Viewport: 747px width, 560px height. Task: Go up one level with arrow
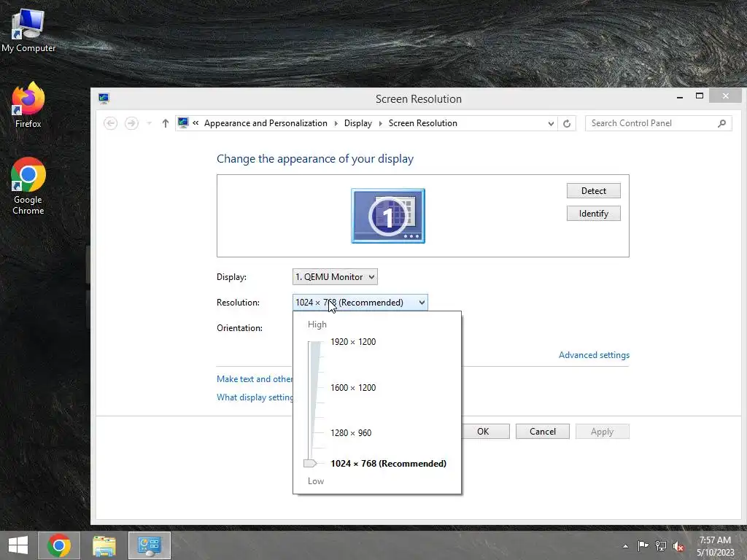pyautogui.click(x=166, y=123)
